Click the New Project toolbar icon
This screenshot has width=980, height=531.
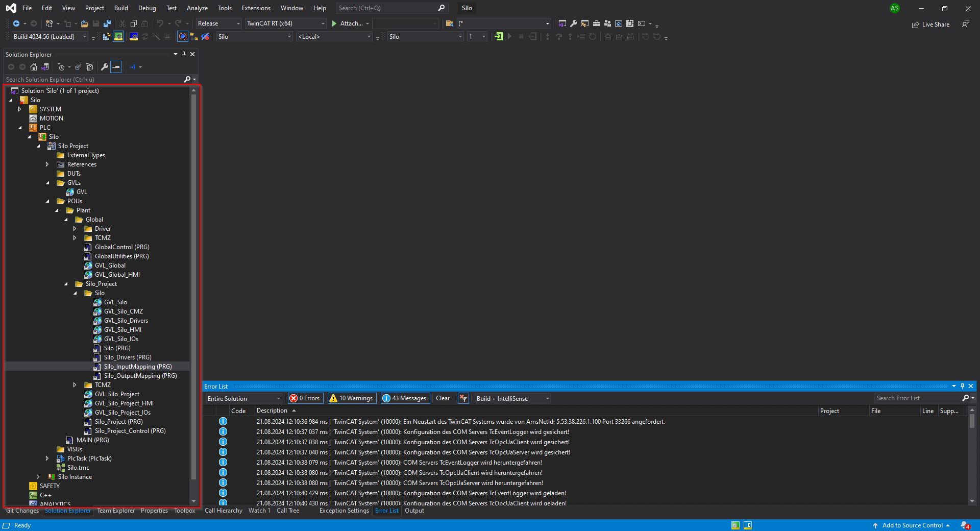pyautogui.click(x=50, y=23)
